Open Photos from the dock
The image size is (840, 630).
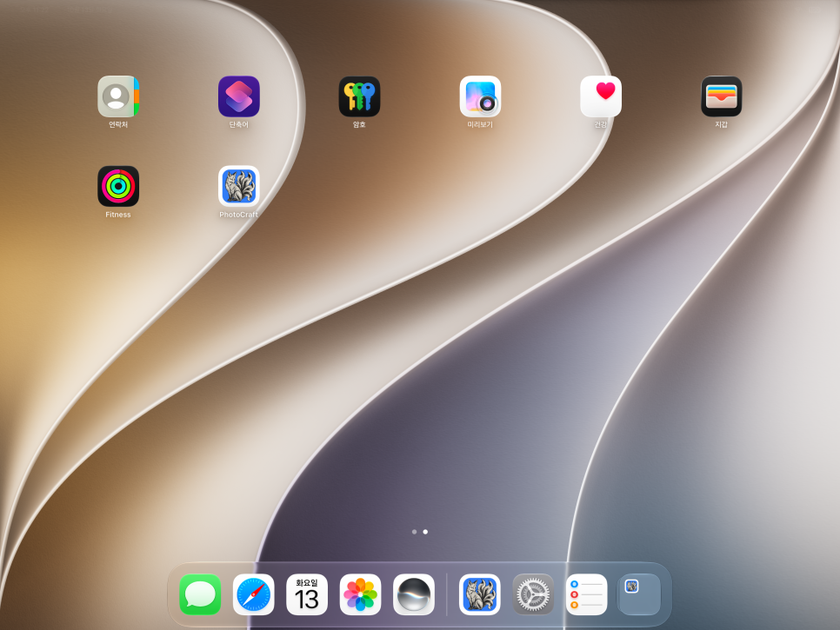pos(361,594)
